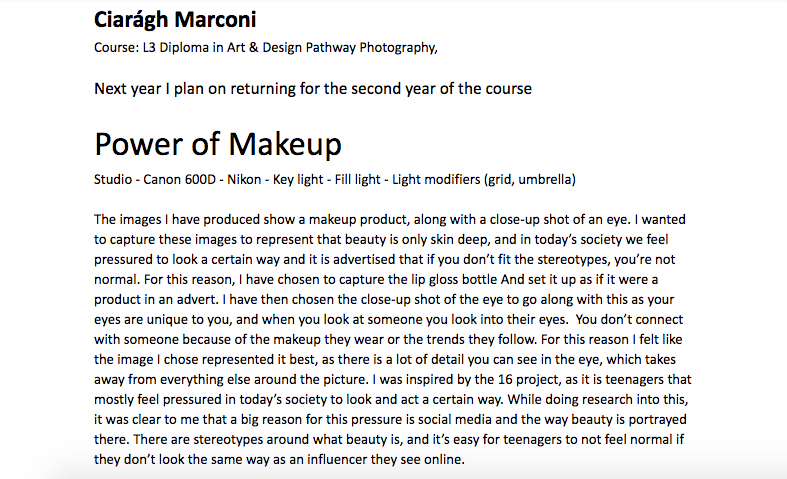787x479 pixels.
Task: Click Key light in the equipment list
Action: tap(298, 179)
